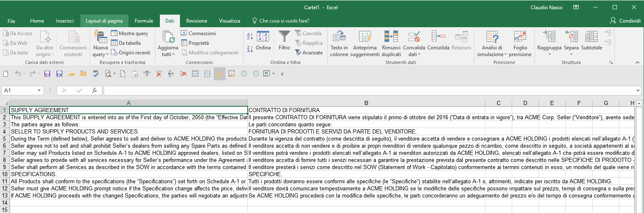Click Testo in colonne icon
This screenshot has height=213, width=644.
(x=339, y=36)
